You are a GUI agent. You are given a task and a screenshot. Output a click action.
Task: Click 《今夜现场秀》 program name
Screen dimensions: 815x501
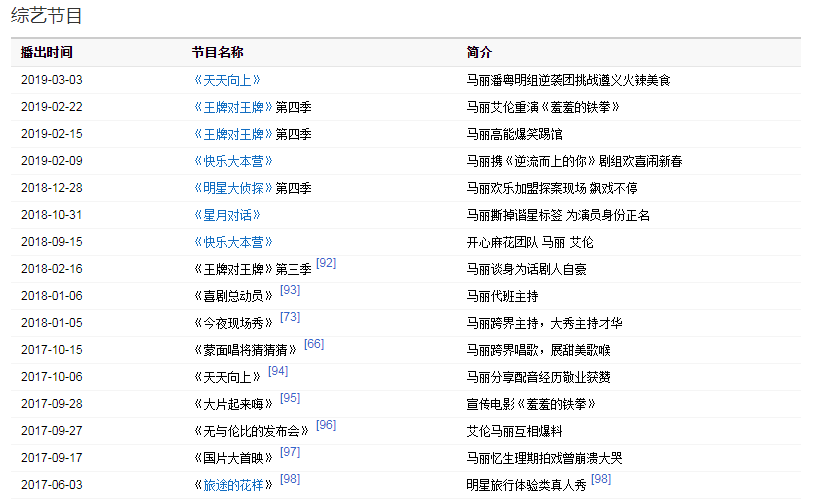tap(233, 323)
